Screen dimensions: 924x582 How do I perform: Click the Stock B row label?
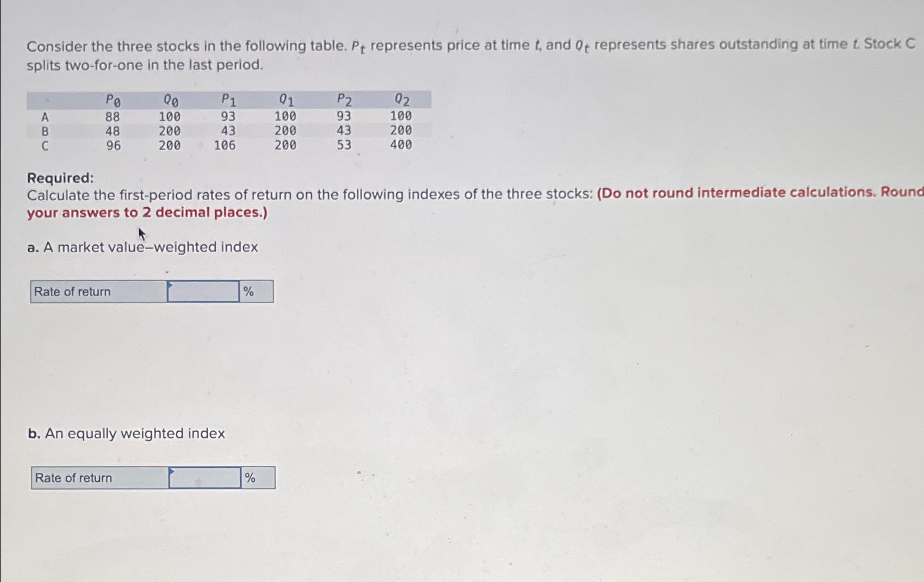coord(46,130)
